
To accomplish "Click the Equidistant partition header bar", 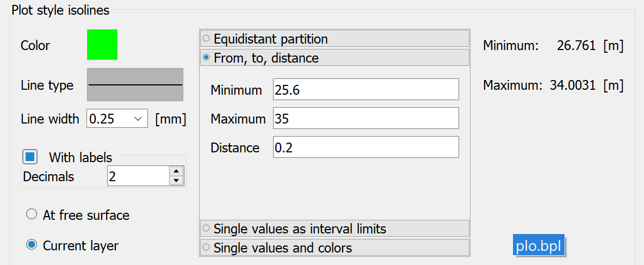I will [x=335, y=39].
